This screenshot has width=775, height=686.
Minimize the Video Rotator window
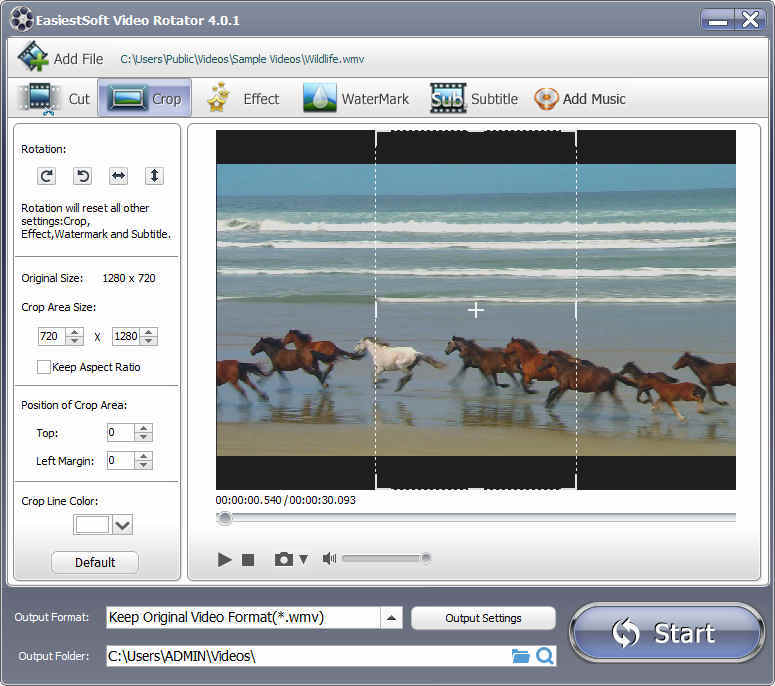(x=717, y=20)
